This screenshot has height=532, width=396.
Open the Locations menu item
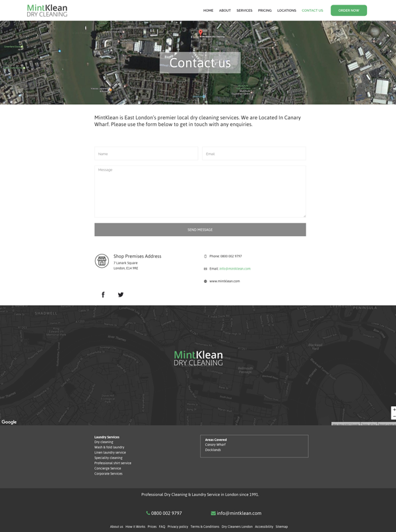click(x=286, y=11)
